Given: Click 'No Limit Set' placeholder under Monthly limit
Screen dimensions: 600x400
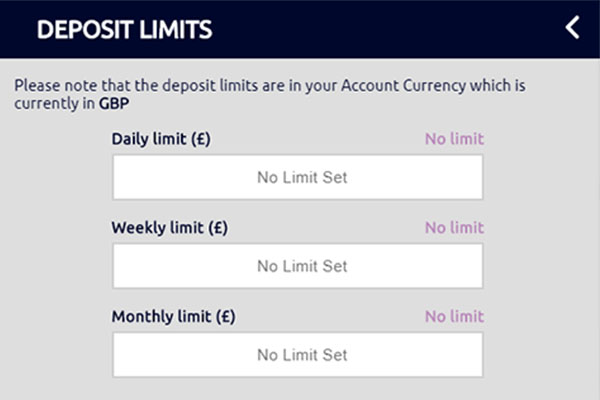Looking at the screenshot, I should pos(302,354).
